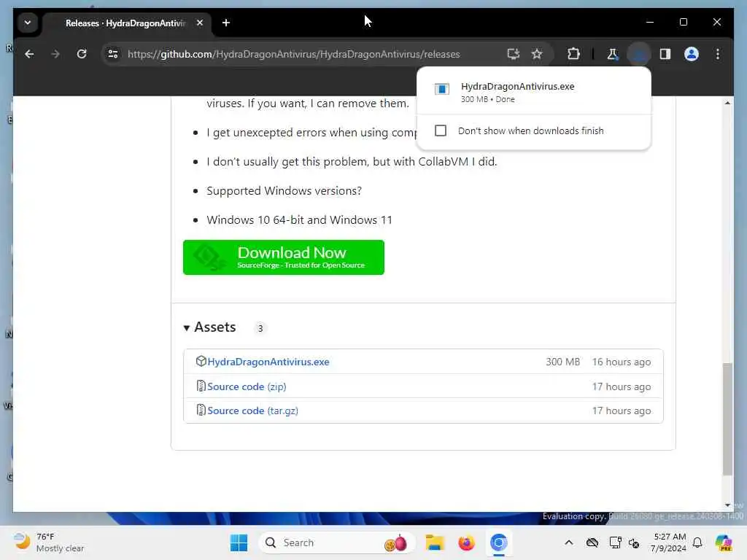The height and width of the screenshot is (560, 747).
Task: Click the scrollbar down arrow
Action: tap(727, 505)
